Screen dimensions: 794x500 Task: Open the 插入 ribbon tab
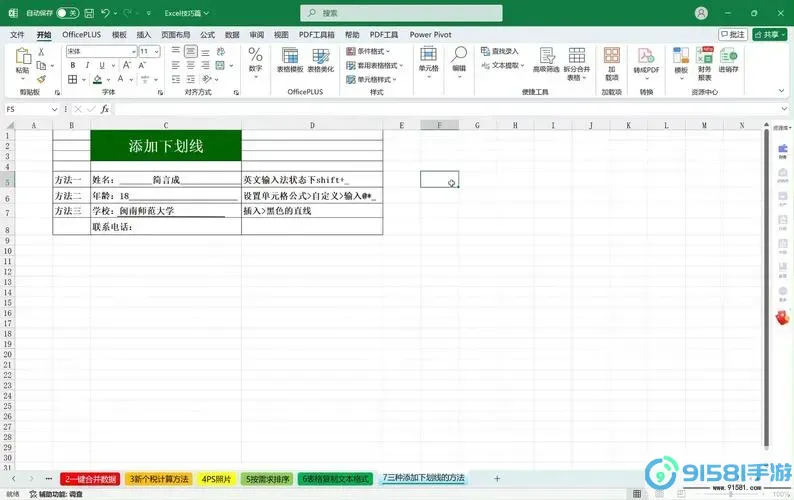144,34
